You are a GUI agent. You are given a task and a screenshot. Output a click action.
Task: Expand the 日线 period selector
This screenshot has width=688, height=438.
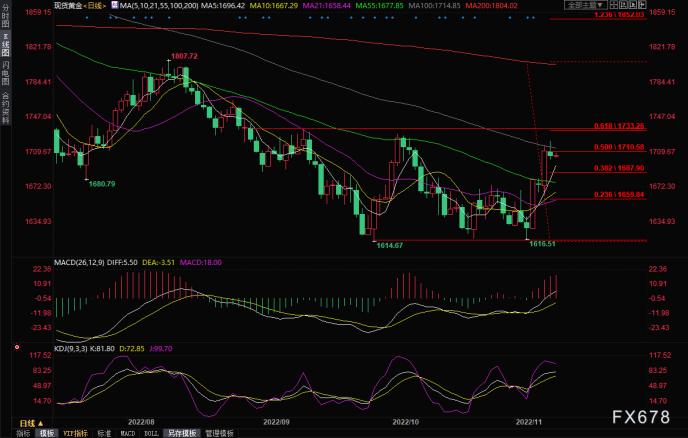pyautogui.click(x=31, y=424)
